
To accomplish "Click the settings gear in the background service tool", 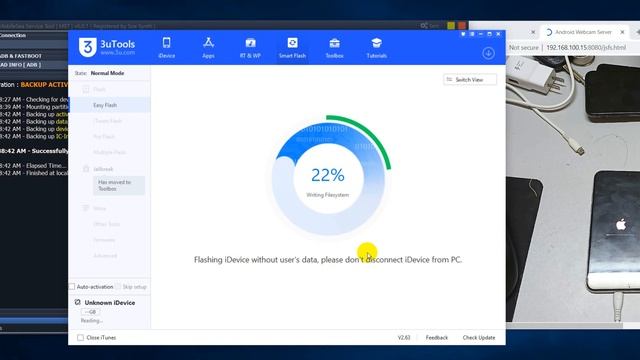I will coord(424,26).
